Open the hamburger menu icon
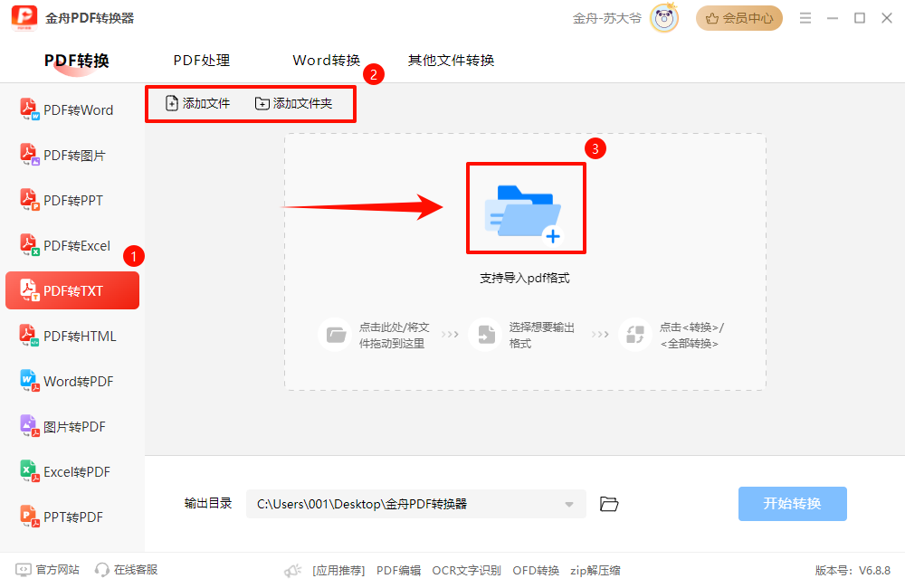The width and height of the screenshot is (905, 588). click(x=805, y=18)
